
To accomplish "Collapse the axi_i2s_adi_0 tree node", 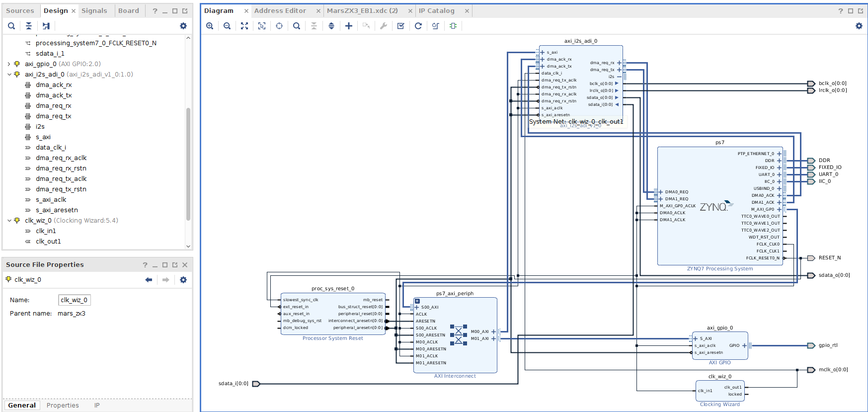I will click(9, 75).
